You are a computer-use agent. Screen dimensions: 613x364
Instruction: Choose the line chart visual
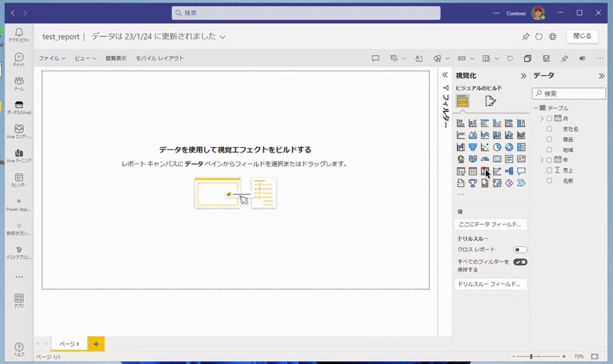pos(461,136)
